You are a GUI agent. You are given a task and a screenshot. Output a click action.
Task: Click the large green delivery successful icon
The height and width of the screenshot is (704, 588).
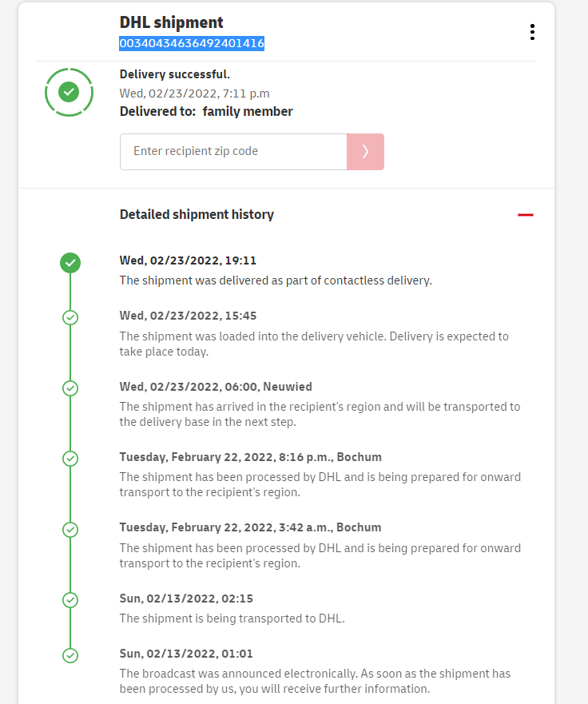[x=70, y=92]
